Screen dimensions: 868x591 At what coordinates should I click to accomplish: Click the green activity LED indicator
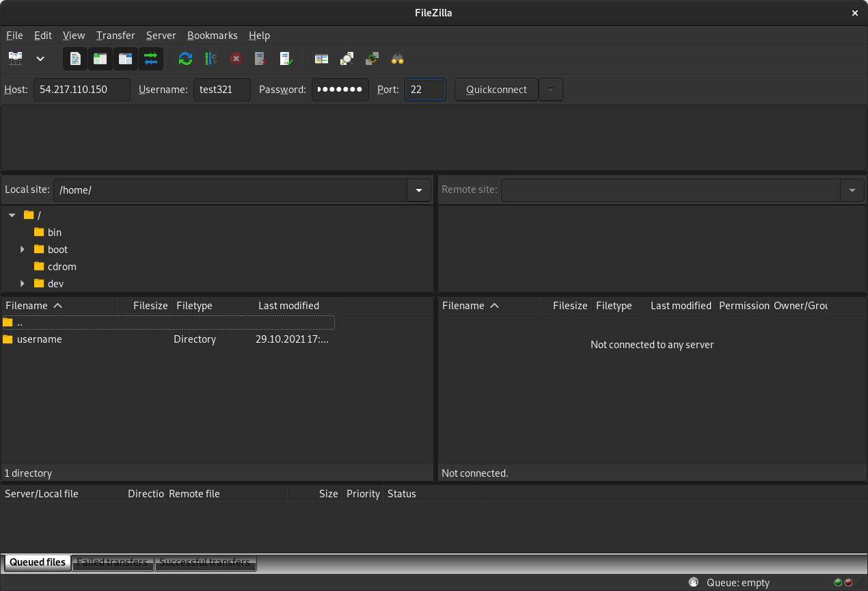839,583
